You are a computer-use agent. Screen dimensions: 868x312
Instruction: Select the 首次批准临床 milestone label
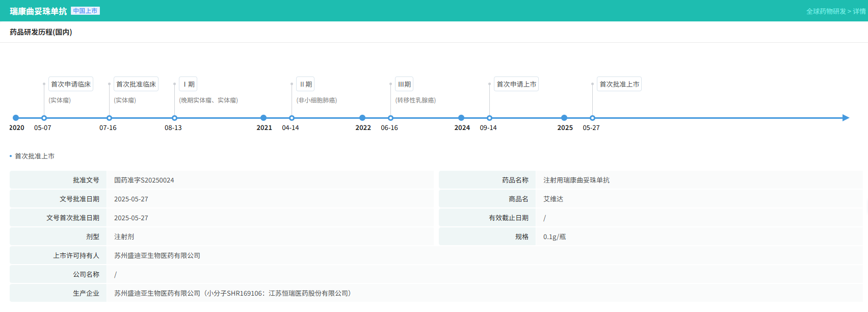tap(136, 84)
